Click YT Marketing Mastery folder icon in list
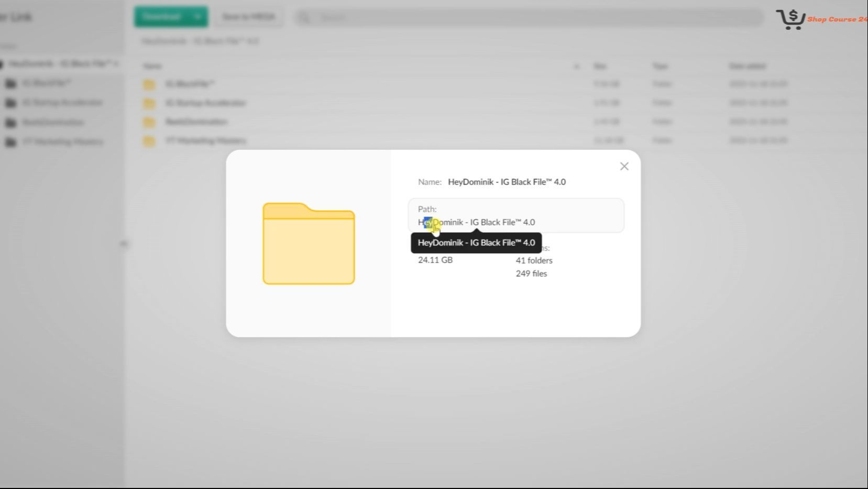Image resolution: width=868 pixels, height=489 pixels. [x=149, y=141]
